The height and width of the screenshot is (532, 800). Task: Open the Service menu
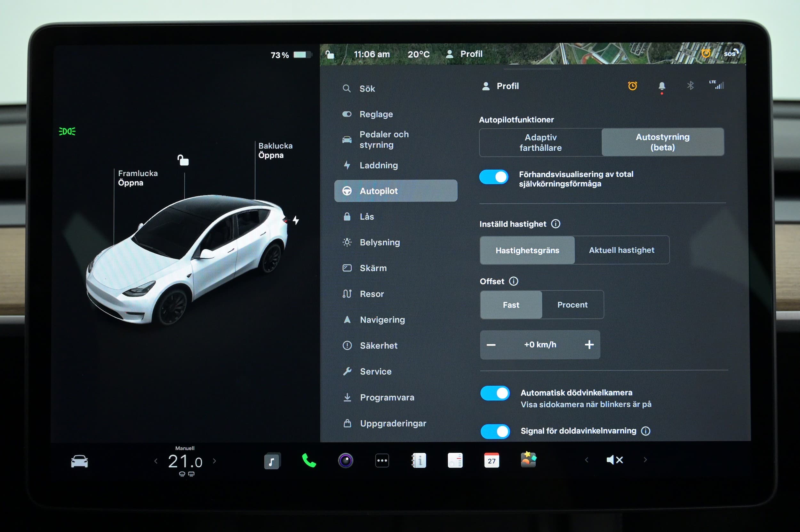pyautogui.click(x=396, y=371)
